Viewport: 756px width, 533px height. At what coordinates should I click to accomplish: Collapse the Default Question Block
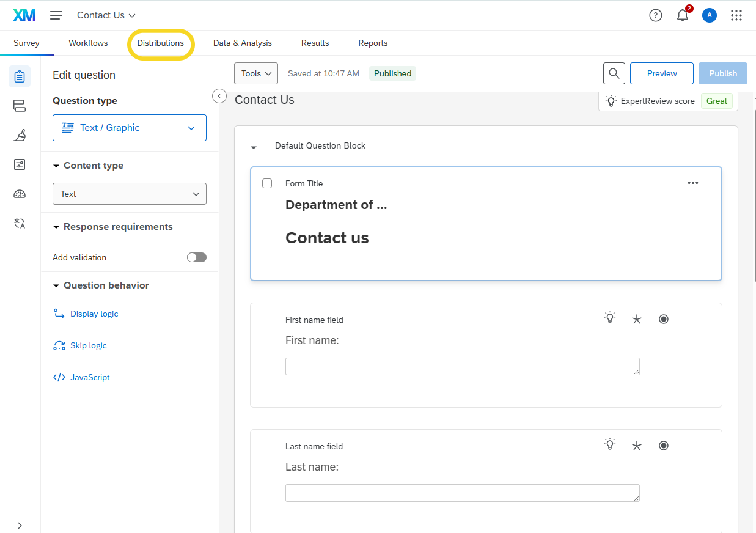coord(254,147)
